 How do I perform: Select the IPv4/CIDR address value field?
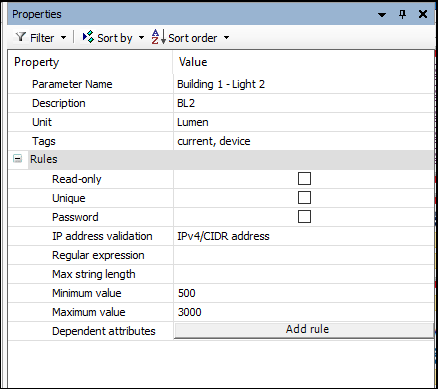304,236
